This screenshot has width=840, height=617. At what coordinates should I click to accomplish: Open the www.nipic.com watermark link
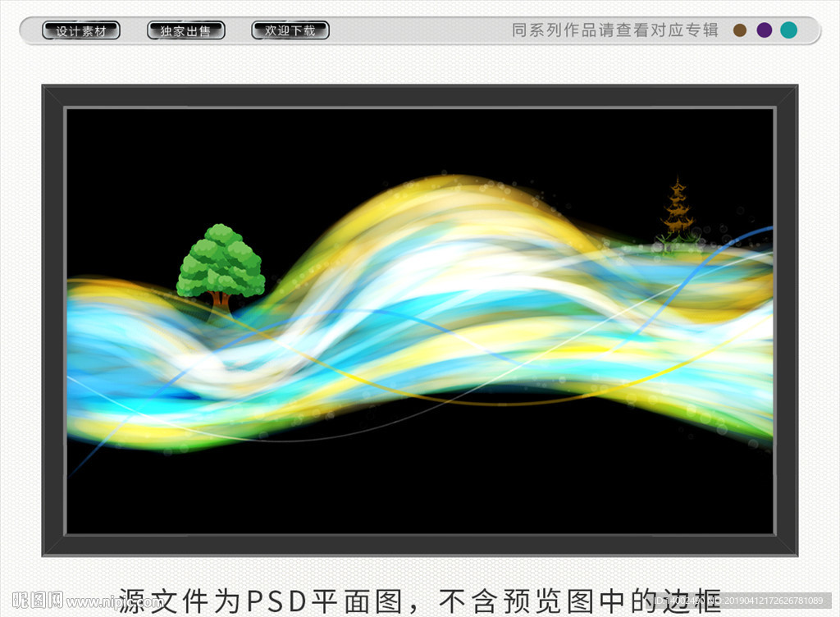(x=115, y=603)
